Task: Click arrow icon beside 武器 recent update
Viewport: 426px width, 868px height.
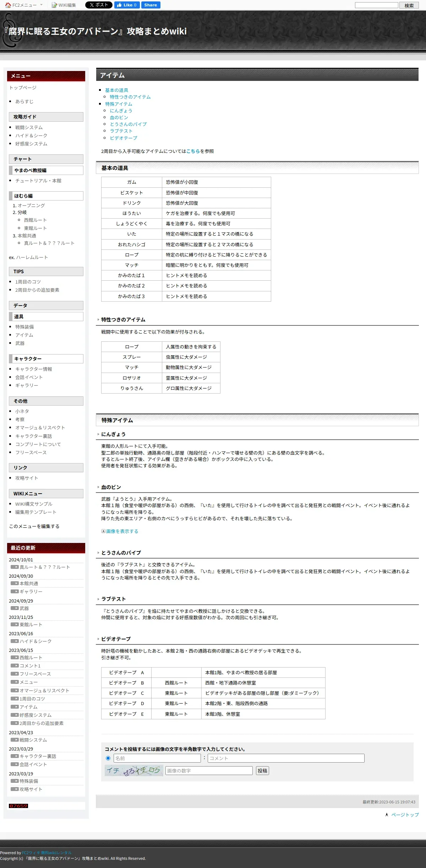Action: click(15, 608)
